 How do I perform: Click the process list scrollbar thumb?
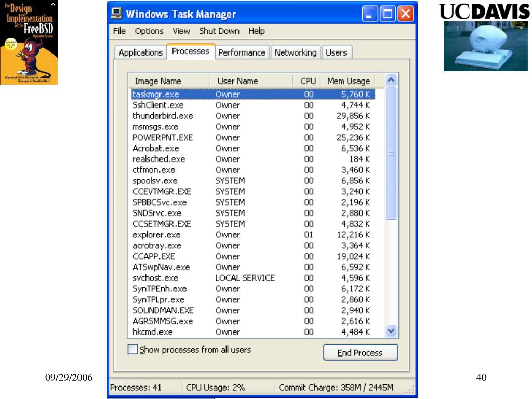point(391,153)
